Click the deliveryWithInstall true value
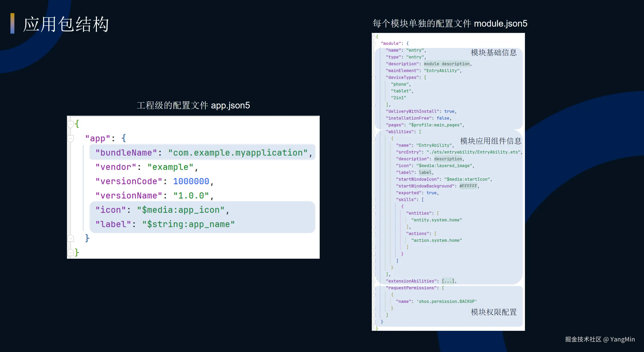644x352 pixels. pos(449,111)
